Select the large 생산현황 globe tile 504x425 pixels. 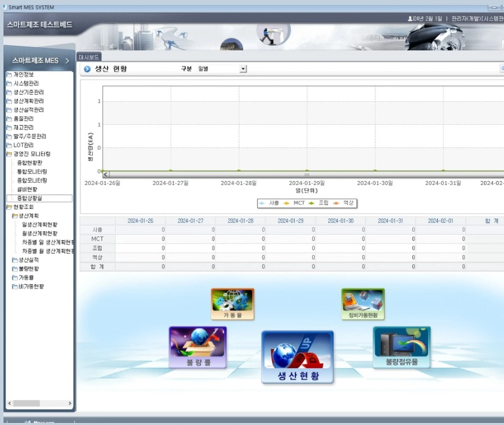297,357
